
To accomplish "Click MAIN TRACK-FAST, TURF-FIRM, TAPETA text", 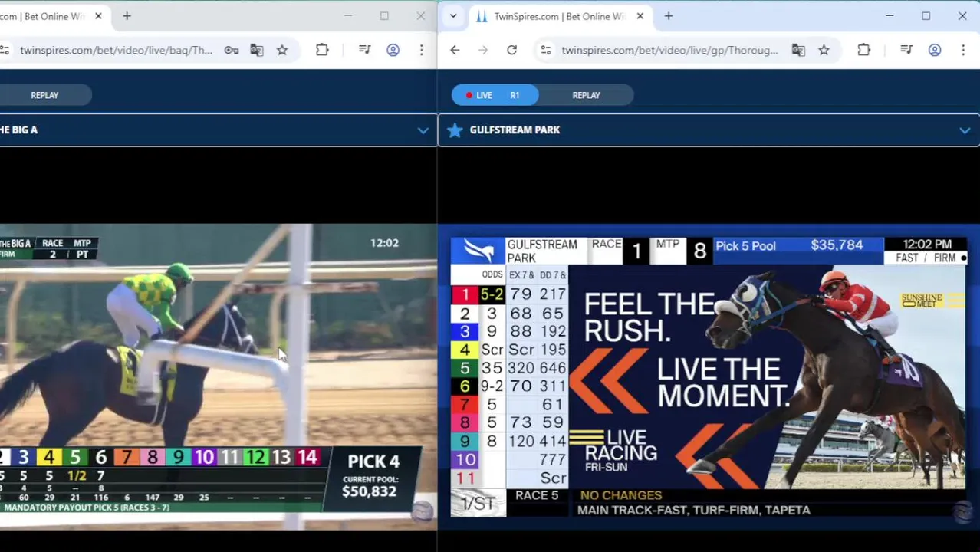I will tap(693, 510).
